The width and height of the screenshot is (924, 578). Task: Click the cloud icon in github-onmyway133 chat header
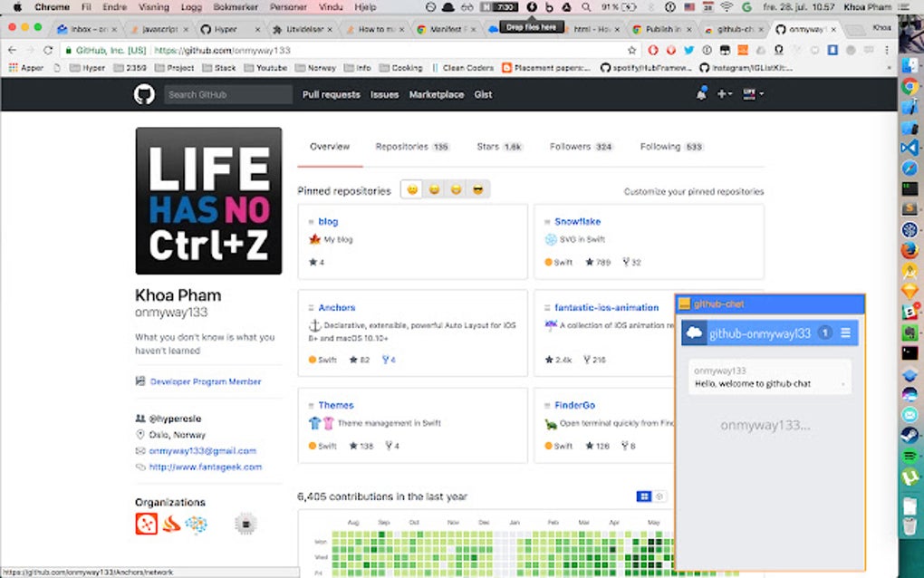click(x=692, y=332)
